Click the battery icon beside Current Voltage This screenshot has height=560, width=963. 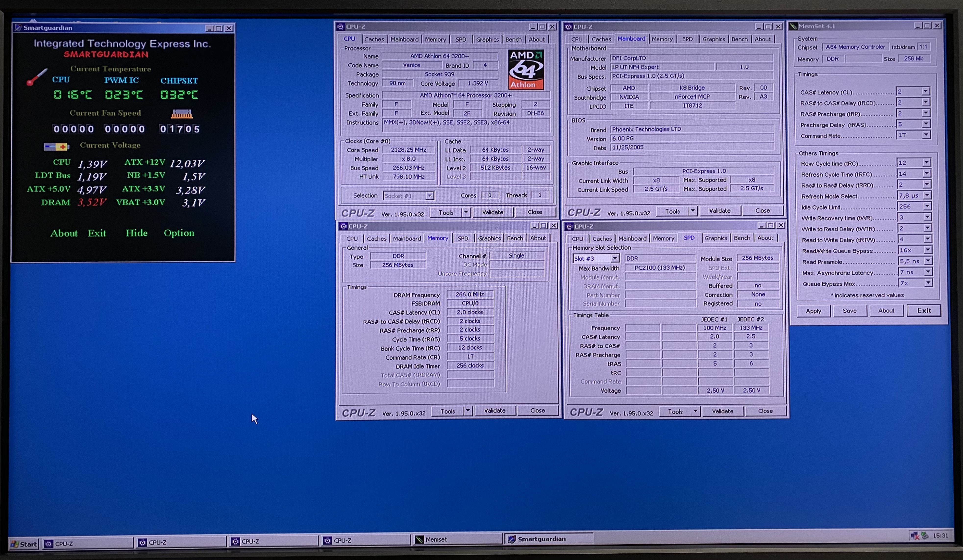(x=56, y=147)
